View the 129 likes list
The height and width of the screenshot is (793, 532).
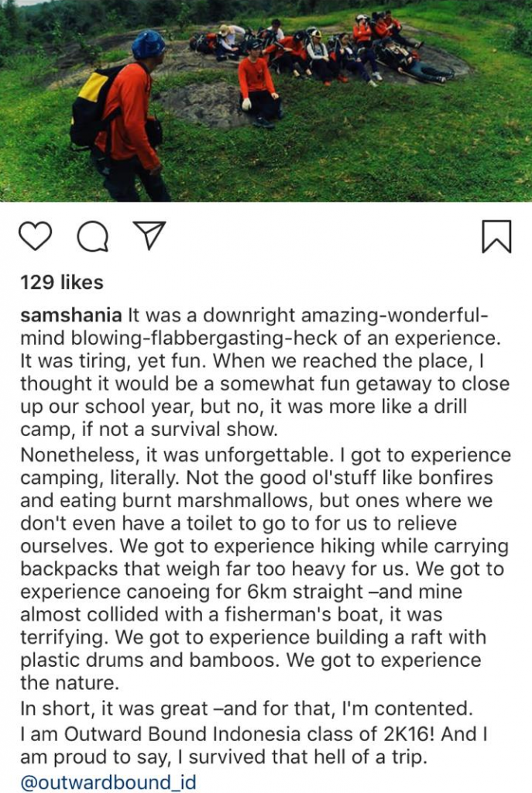pos(61,283)
